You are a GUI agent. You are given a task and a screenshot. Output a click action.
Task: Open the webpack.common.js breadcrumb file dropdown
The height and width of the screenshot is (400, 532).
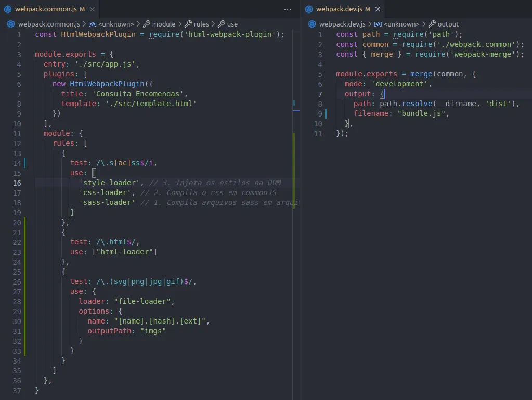pos(49,24)
